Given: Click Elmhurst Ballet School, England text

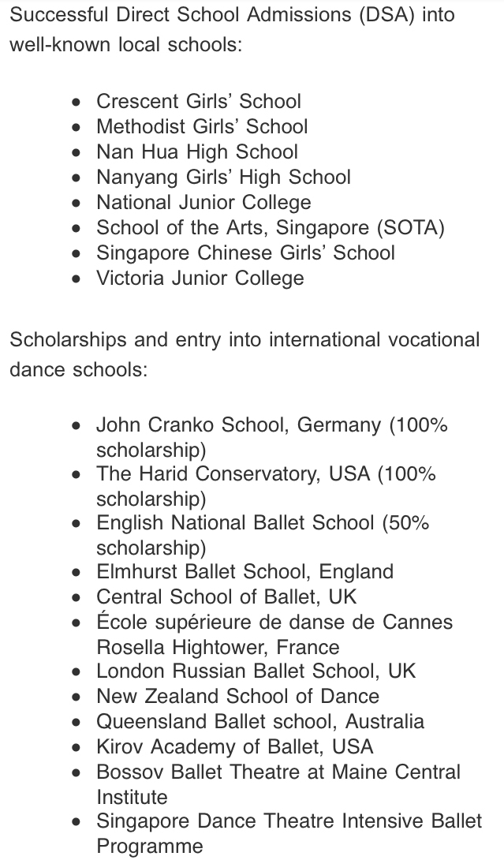Looking at the screenshot, I should point(245,572).
